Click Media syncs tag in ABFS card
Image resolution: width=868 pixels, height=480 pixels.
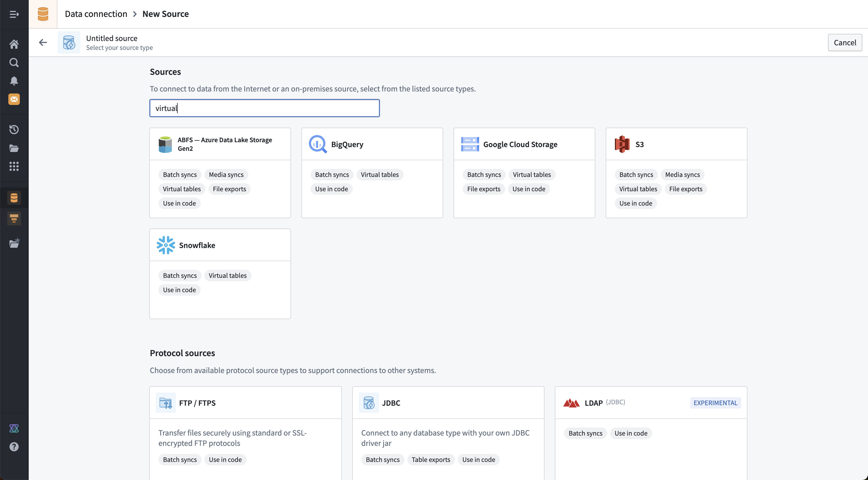226,174
